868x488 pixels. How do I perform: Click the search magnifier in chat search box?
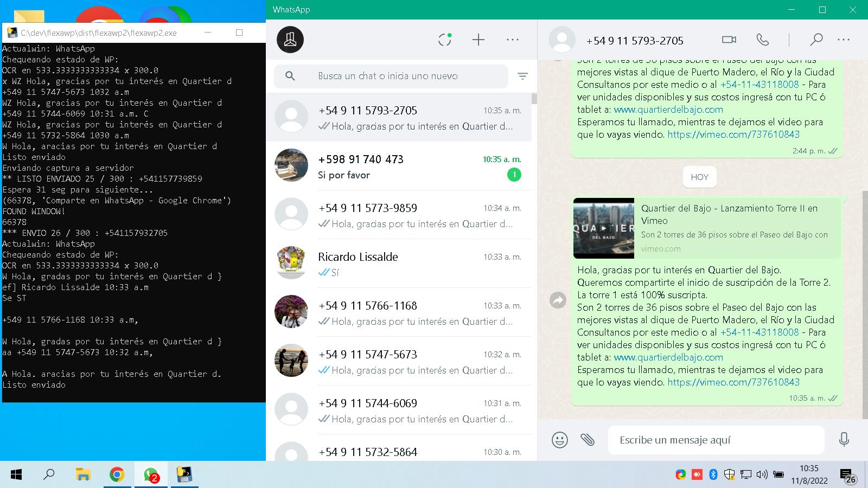[290, 76]
